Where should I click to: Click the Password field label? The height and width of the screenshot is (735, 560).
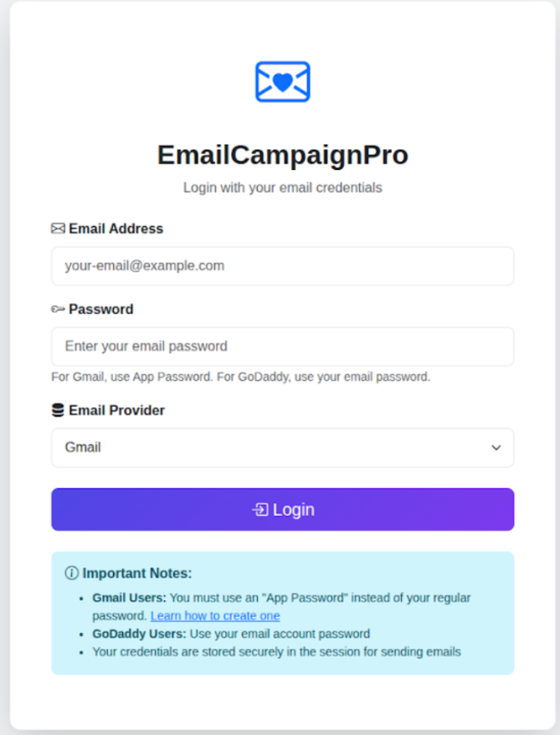tap(100, 309)
